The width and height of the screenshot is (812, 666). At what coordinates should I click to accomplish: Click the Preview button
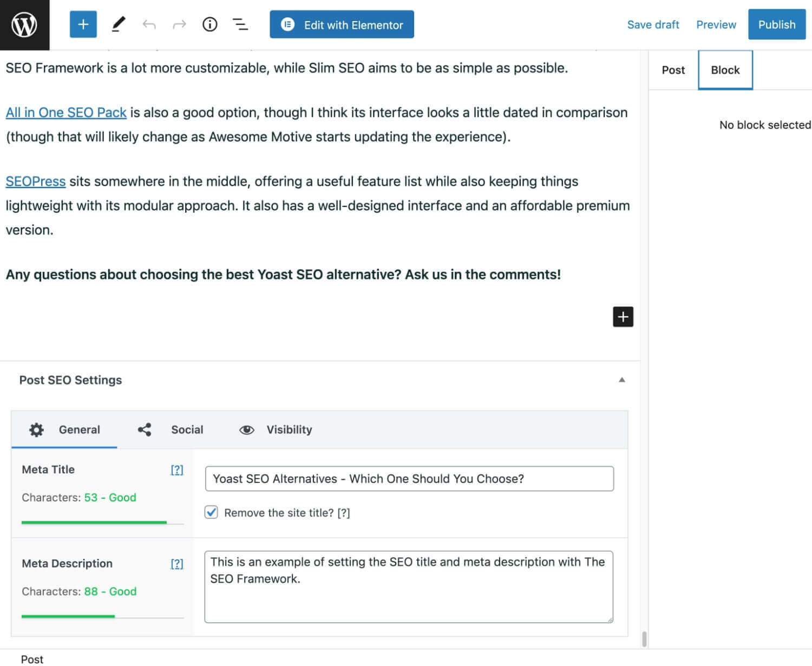click(716, 24)
